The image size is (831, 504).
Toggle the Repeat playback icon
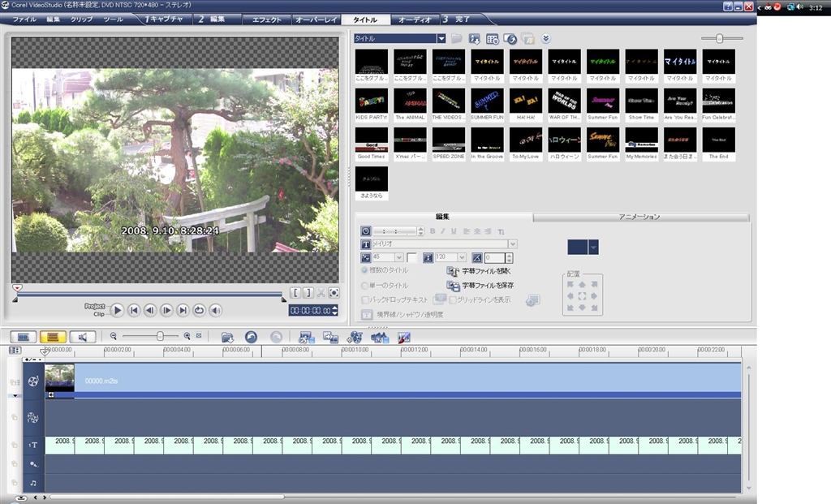click(x=199, y=310)
